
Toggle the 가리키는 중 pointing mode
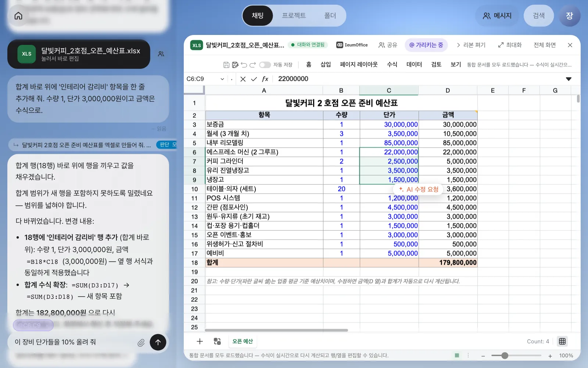click(426, 45)
